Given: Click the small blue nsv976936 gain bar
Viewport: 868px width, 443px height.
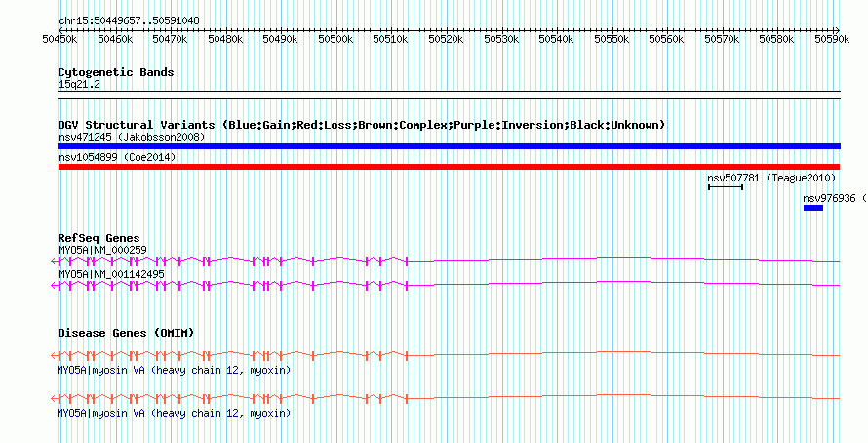Looking at the screenshot, I should [x=813, y=208].
